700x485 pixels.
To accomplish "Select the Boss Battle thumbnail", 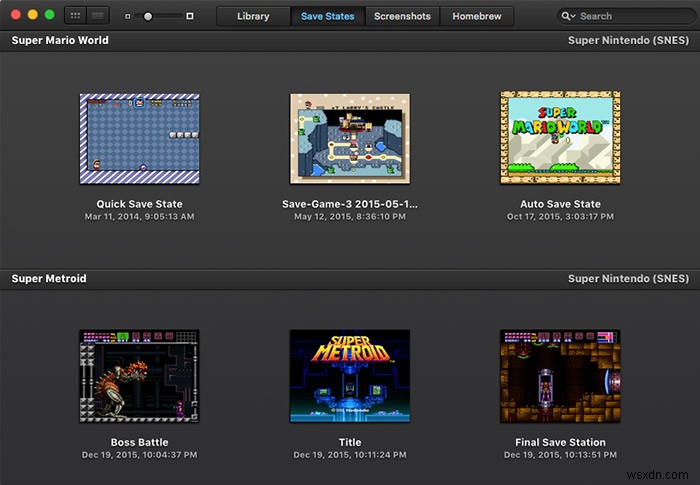I will [x=140, y=376].
